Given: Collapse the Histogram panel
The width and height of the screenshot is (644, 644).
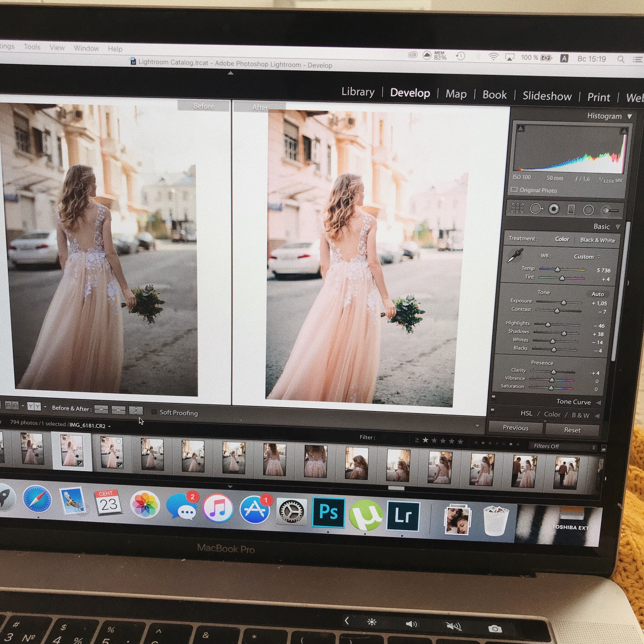Looking at the screenshot, I should click(629, 117).
